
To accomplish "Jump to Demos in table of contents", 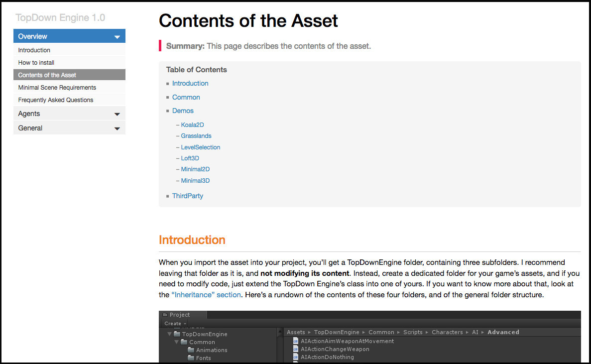I will point(183,111).
